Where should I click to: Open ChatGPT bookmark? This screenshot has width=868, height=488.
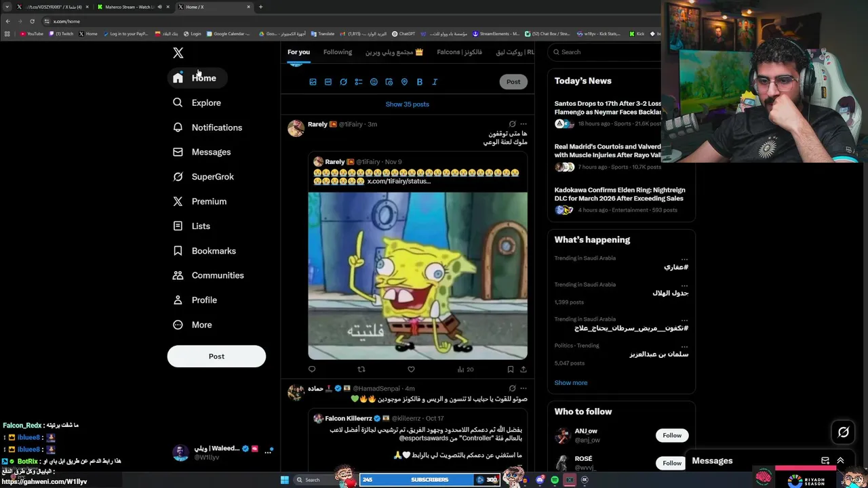point(404,34)
